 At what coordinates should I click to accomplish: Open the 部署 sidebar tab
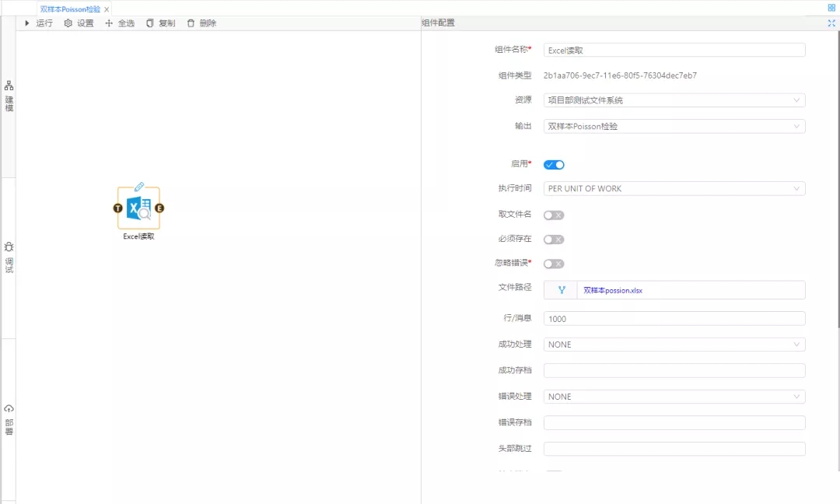click(x=9, y=420)
